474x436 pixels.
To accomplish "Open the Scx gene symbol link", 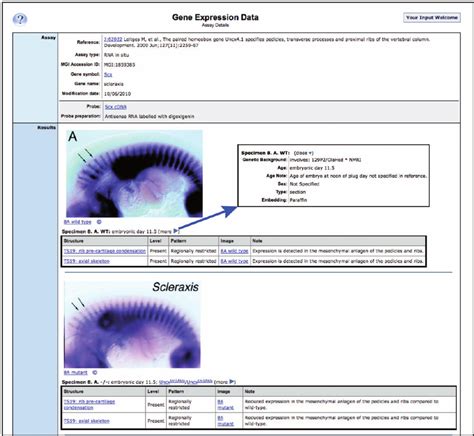I will coord(108,74).
